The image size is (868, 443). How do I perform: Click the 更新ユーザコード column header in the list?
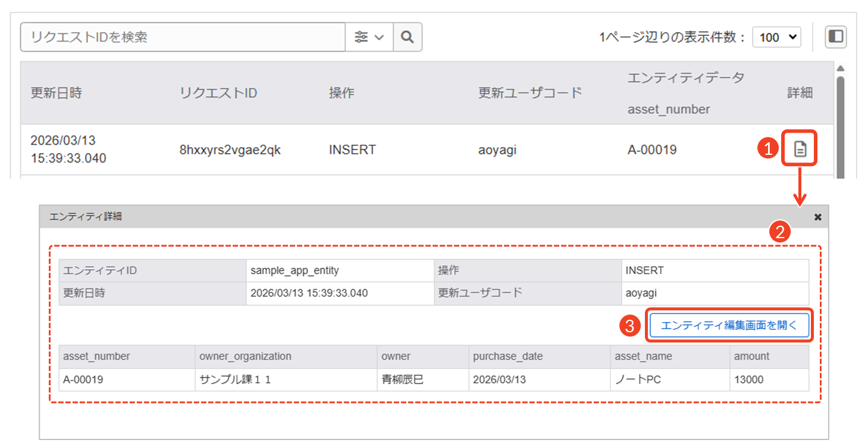pos(530,93)
